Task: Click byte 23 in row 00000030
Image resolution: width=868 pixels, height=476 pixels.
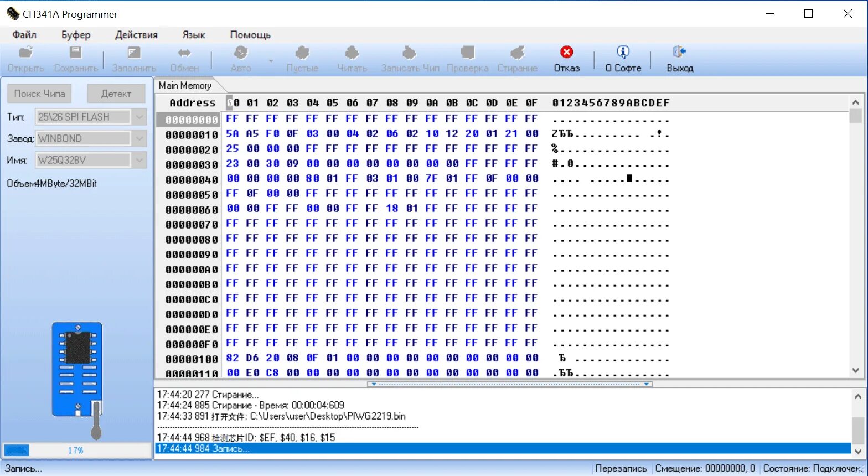Action: coord(232,163)
